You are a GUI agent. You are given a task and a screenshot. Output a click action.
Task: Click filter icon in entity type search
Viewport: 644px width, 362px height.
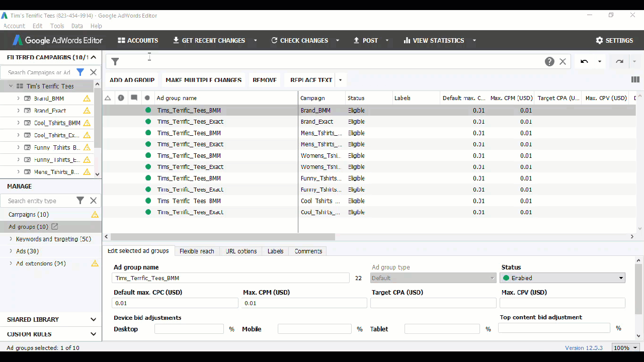[80, 201]
